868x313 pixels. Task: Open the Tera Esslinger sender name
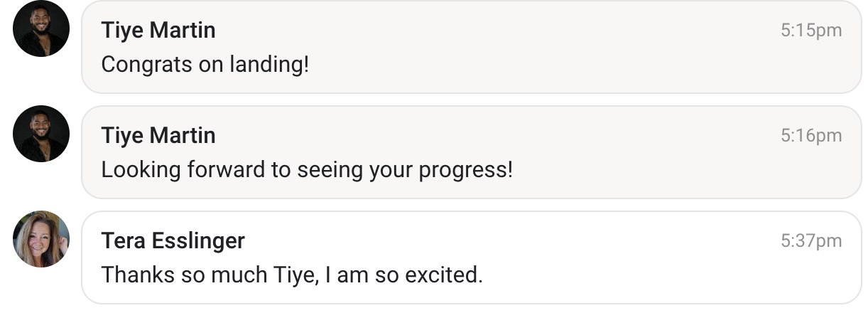pyautogui.click(x=173, y=241)
